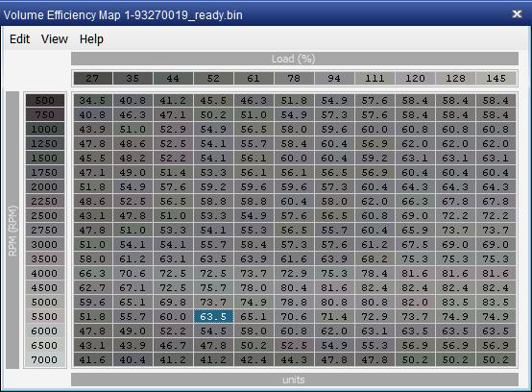Image resolution: width=532 pixels, height=392 pixels.
Task: Select cell 41.6 in the 7000 RPM row
Action: click(x=92, y=359)
